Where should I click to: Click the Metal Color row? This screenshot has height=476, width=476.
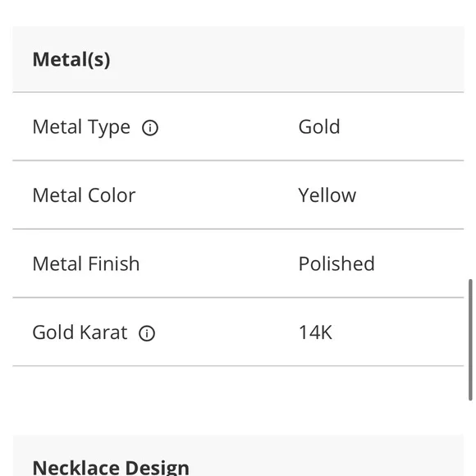pyautogui.click(x=238, y=195)
